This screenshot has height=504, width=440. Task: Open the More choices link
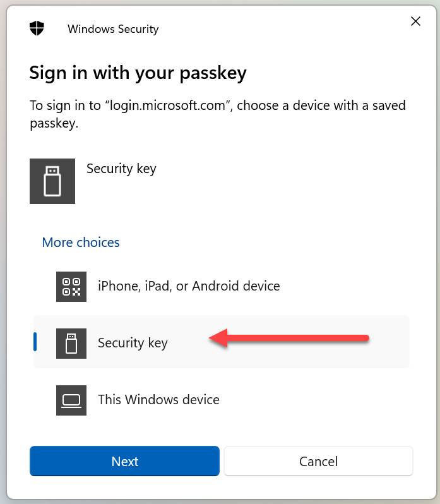tap(81, 243)
